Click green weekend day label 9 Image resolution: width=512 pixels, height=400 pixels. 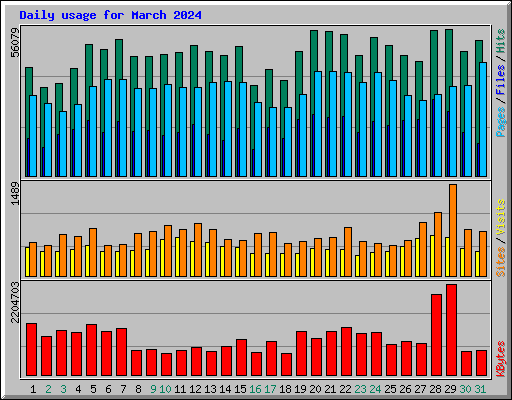[x=153, y=389]
